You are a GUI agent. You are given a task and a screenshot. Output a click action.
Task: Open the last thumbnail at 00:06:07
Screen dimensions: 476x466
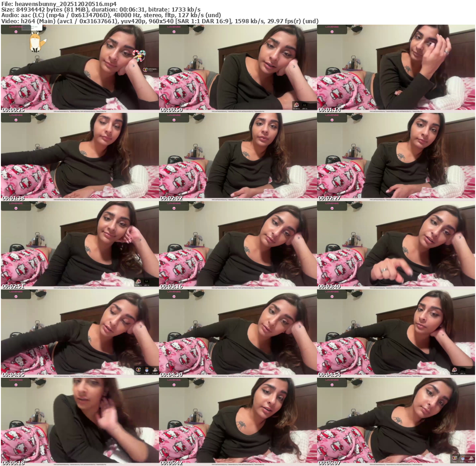coord(396,420)
